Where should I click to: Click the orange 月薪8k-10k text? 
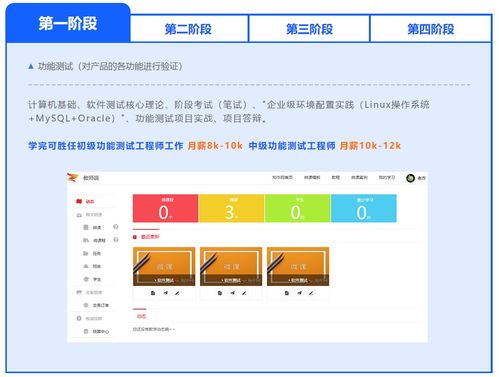click(x=215, y=146)
